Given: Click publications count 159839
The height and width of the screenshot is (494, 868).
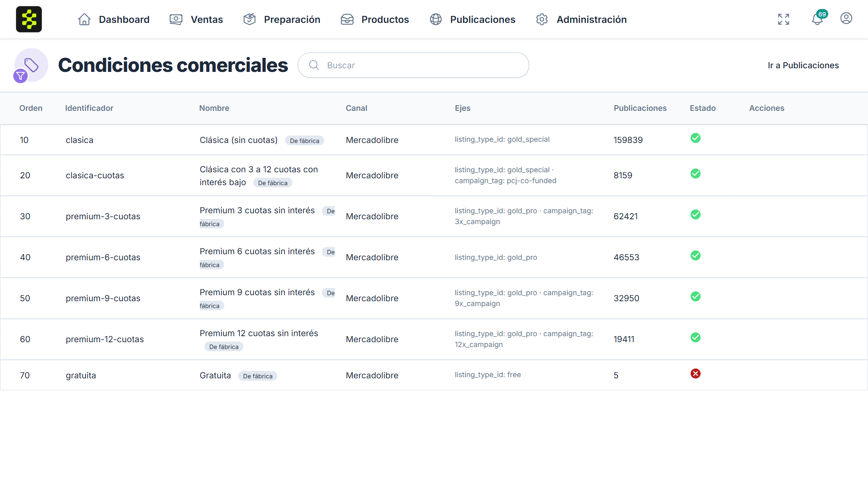Looking at the screenshot, I should click(x=628, y=140).
